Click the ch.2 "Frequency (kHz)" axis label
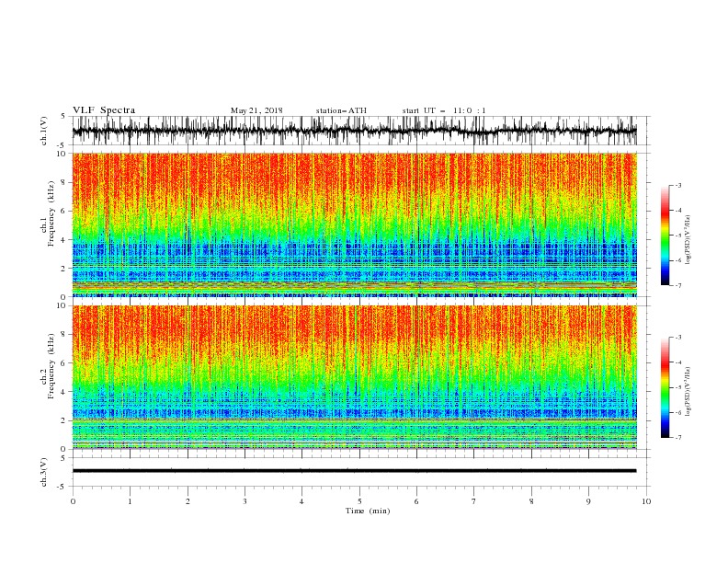Viewport: 728px width, 563px height. click(x=52, y=365)
